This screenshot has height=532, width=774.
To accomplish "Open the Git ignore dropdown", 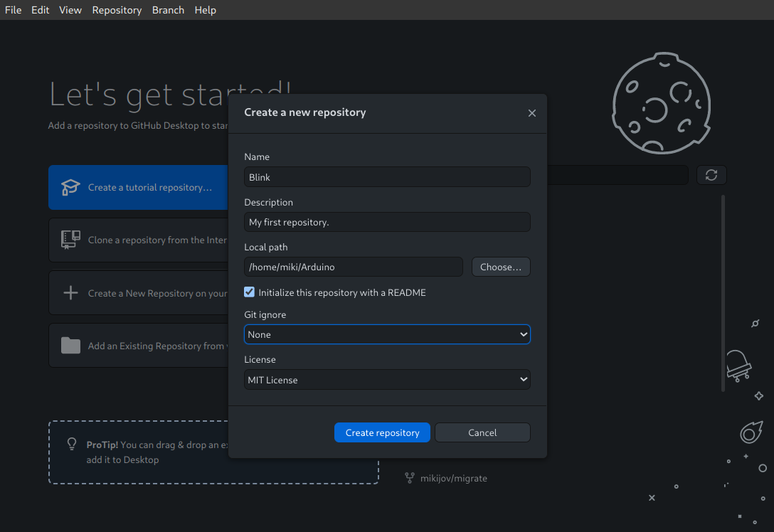I will 387,334.
